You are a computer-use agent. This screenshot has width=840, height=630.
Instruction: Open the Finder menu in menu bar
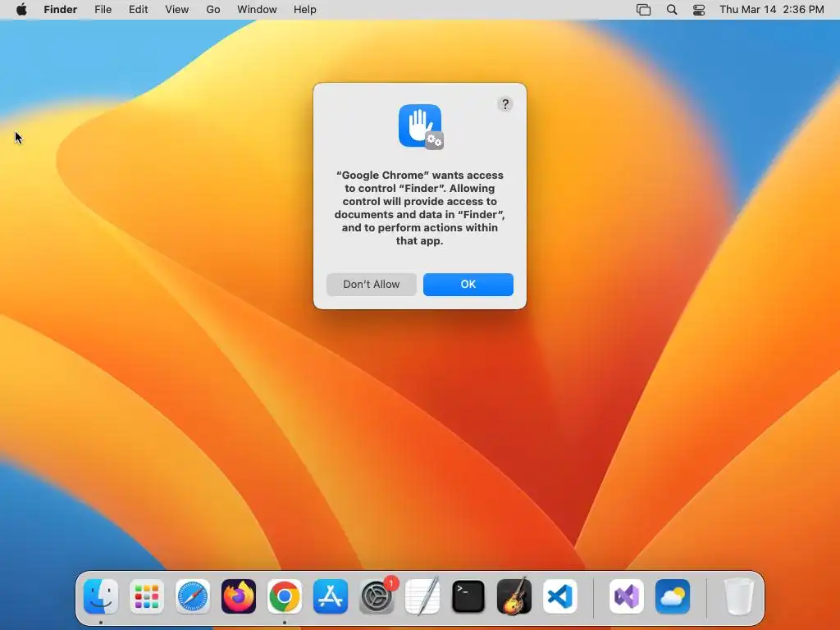[x=61, y=10]
